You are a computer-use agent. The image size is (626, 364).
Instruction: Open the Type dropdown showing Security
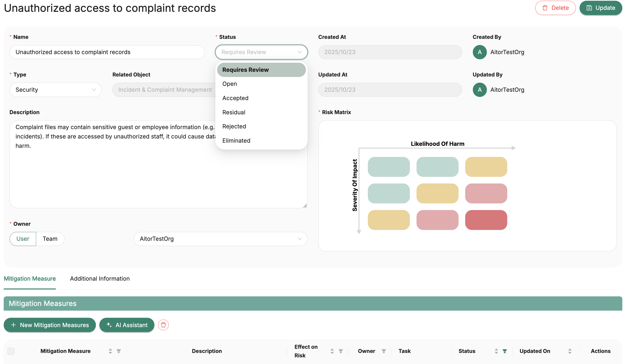click(56, 90)
